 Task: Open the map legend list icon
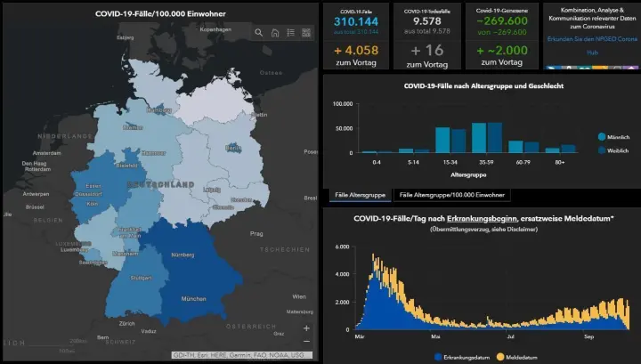coord(291,33)
